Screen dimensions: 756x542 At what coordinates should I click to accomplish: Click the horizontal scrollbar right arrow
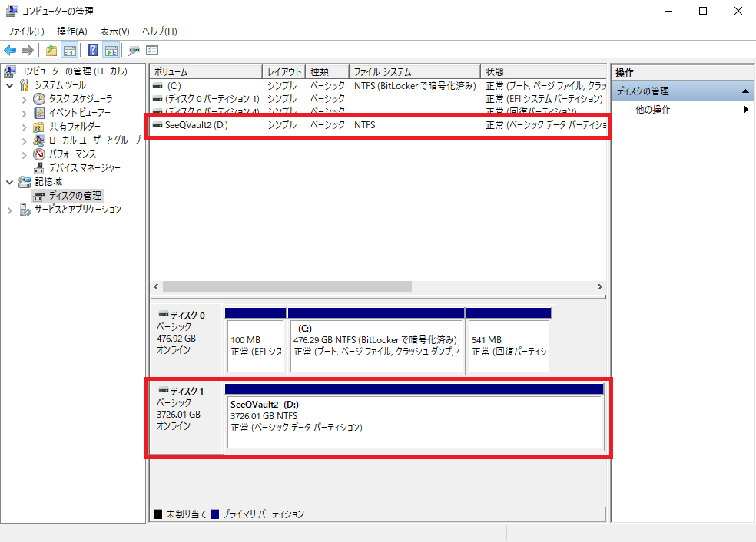(600, 286)
